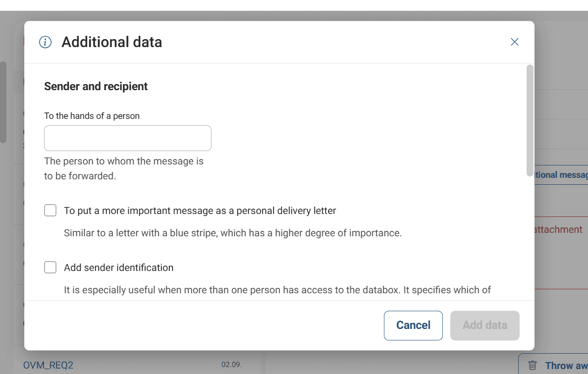Click the blue stripe letter description text

pos(232,233)
